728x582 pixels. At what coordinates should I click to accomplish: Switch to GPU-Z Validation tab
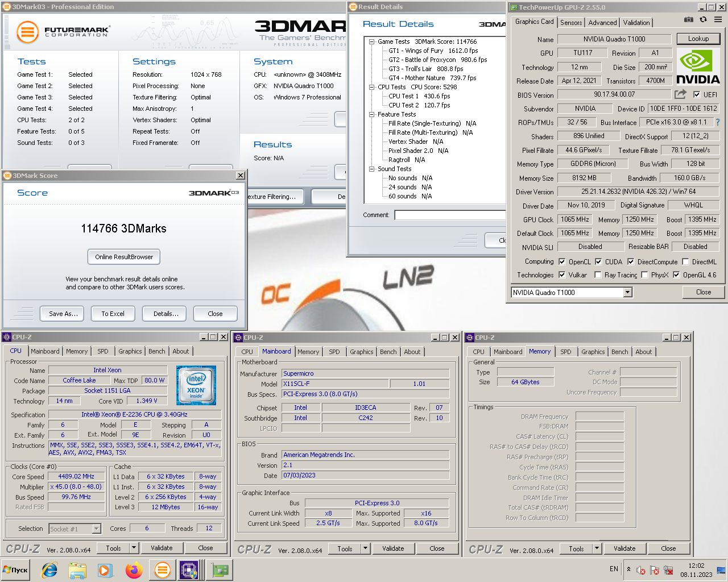(x=636, y=23)
